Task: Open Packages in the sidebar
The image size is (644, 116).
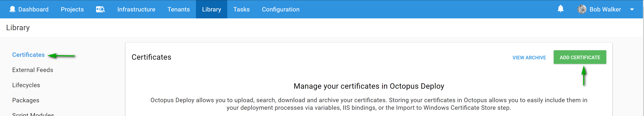Action: (x=26, y=100)
